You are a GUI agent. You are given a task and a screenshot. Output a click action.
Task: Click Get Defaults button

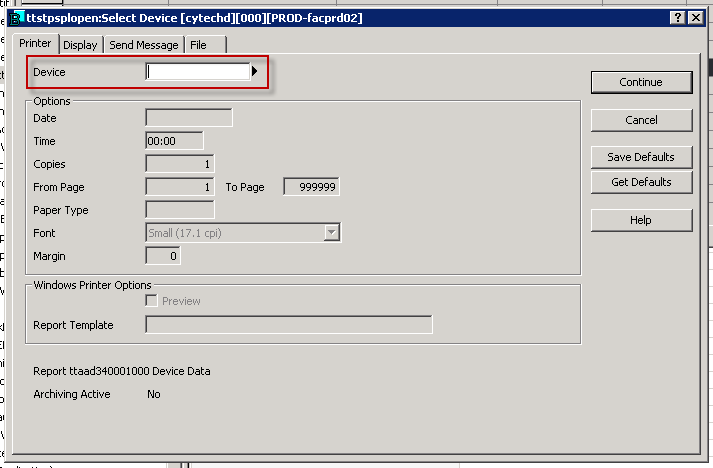pos(641,182)
